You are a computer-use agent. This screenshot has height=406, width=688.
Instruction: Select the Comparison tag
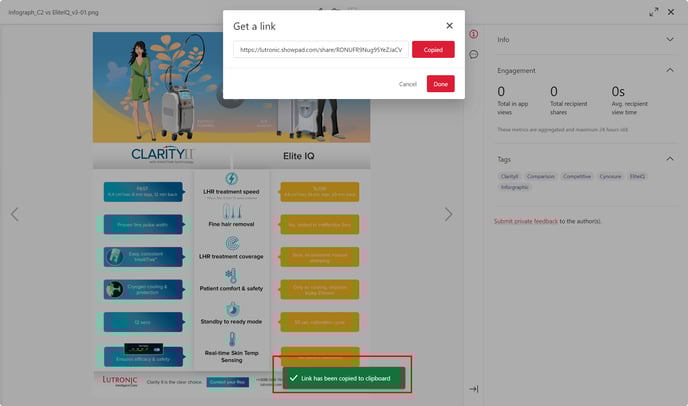[x=541, y=176]
